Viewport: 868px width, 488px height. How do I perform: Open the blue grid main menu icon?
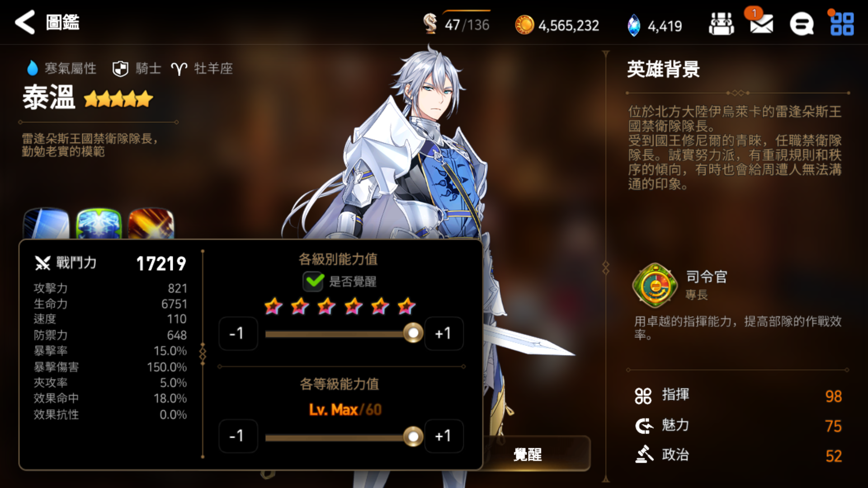click(x=842, y=24)
